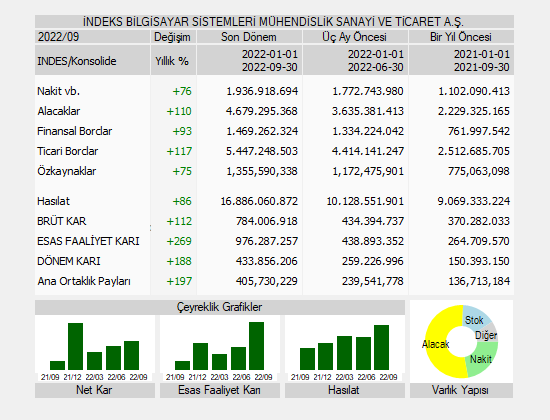This screenshot has height=420, width=550.
Task: Select the Hasılat row label in table
Action: [x=53, y=201]
